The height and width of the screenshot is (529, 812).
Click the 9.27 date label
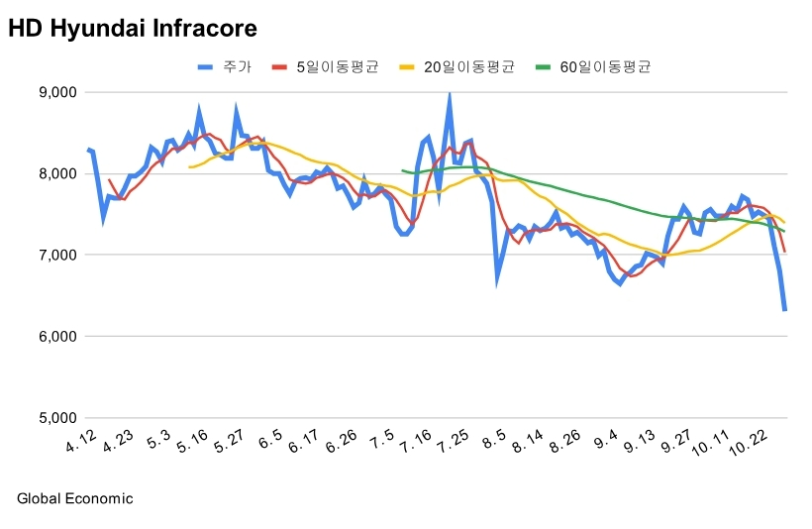coord(676,442)
